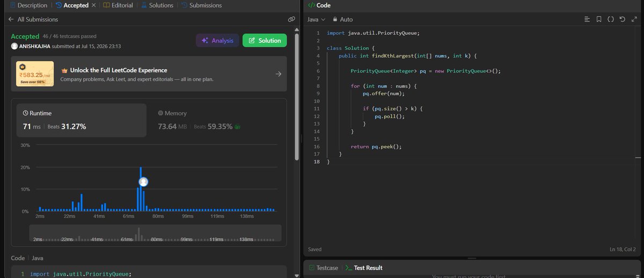Click the bookmark icon in code editor
The height and width of the screenshot is (278, 644).
pyautogui.click(x=599, y=19)
